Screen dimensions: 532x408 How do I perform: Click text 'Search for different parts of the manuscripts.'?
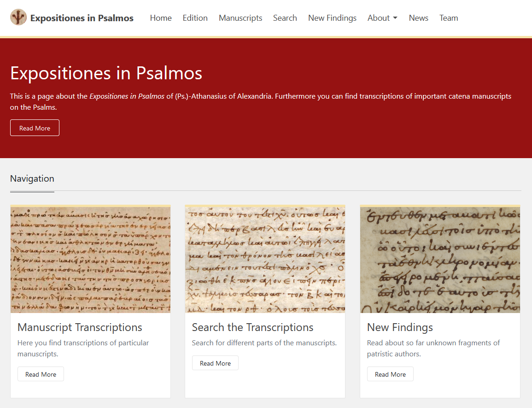[x=264, y=343]
